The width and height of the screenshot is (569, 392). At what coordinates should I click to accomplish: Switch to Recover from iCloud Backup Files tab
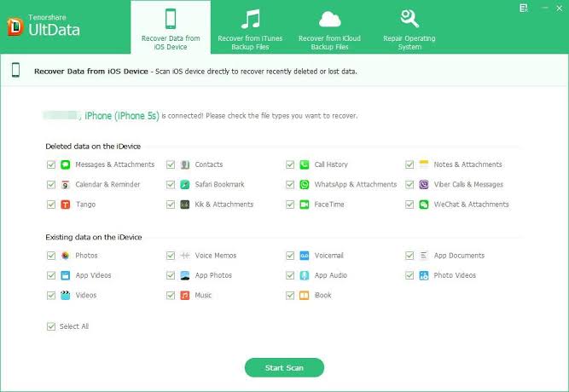[x=329, y=27]
